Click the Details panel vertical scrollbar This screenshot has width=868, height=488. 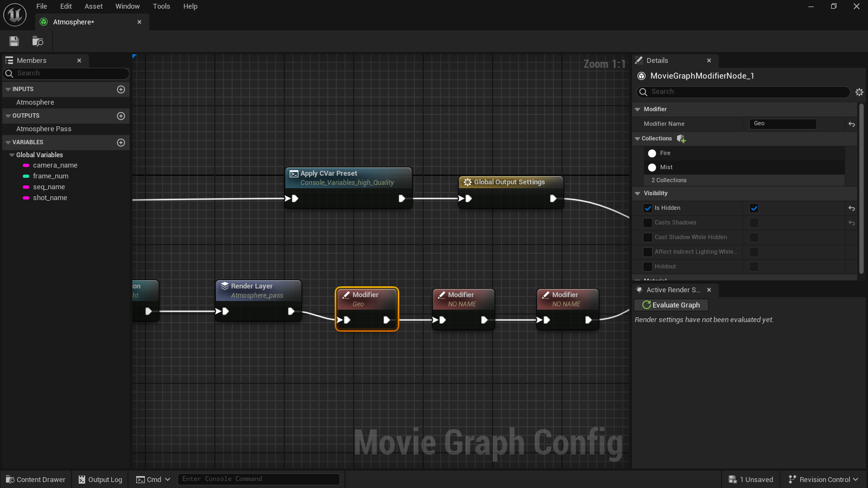click(861, 189)
